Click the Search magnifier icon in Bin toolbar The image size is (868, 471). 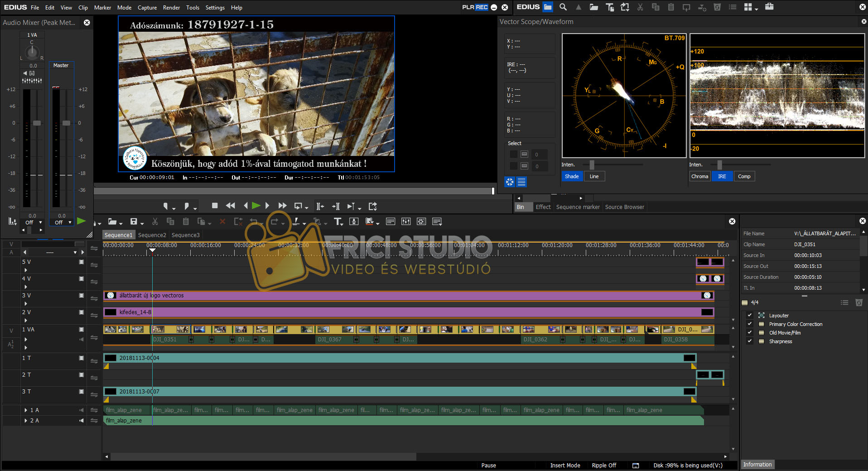563,7
